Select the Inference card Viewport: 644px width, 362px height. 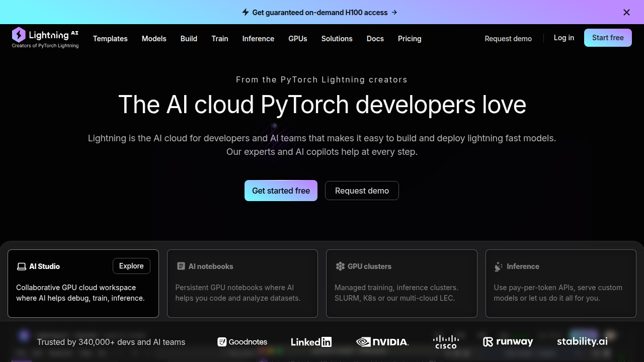561,284
